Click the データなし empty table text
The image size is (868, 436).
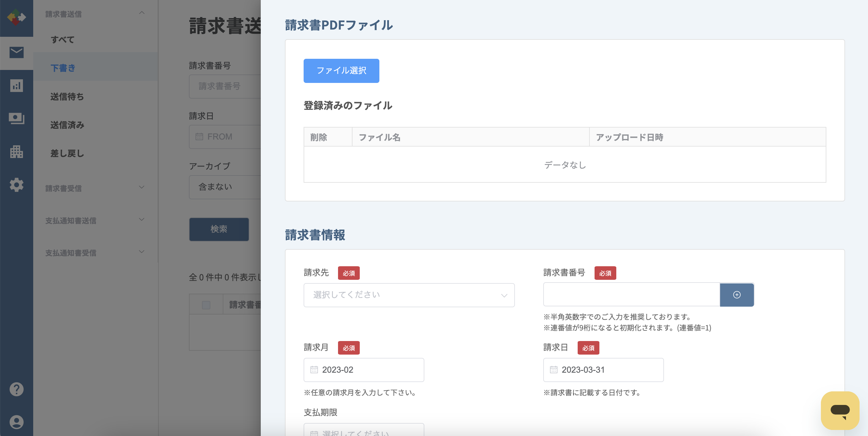tap(565, 165)
